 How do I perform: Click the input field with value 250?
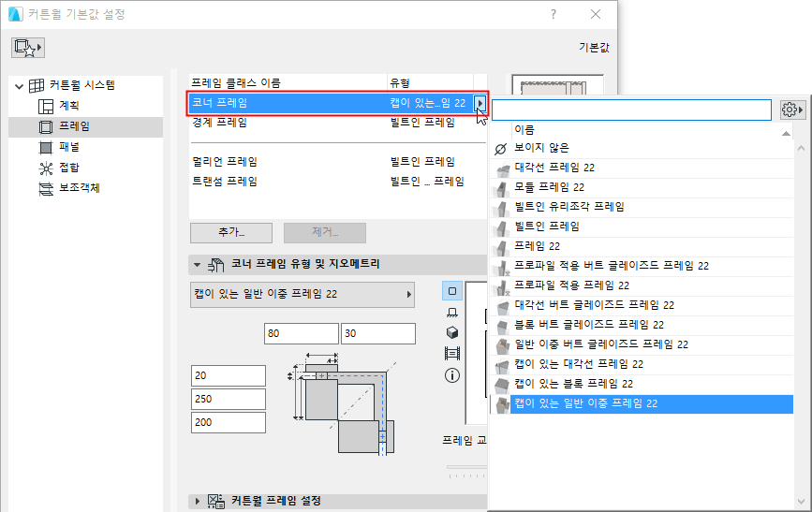(229, 399)
